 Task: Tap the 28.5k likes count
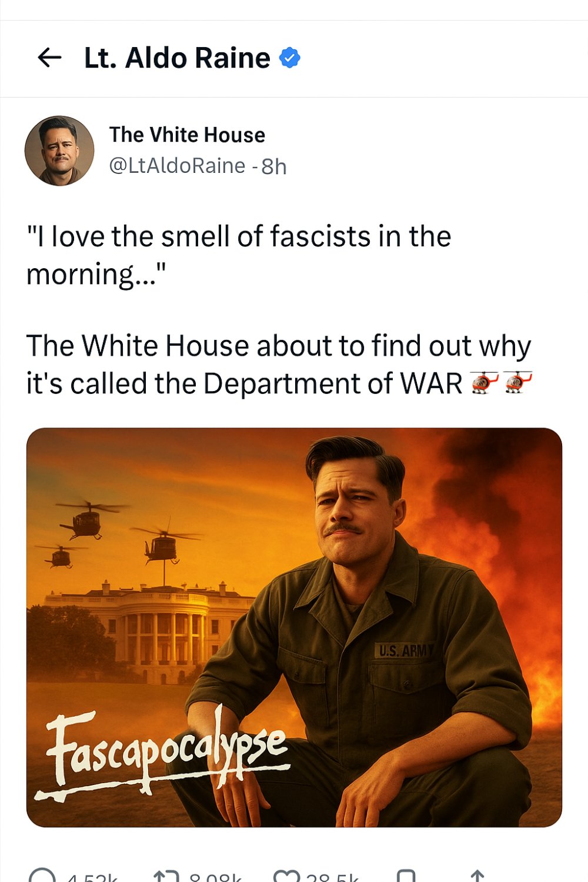pyautogui.click(x=332, y=878)
